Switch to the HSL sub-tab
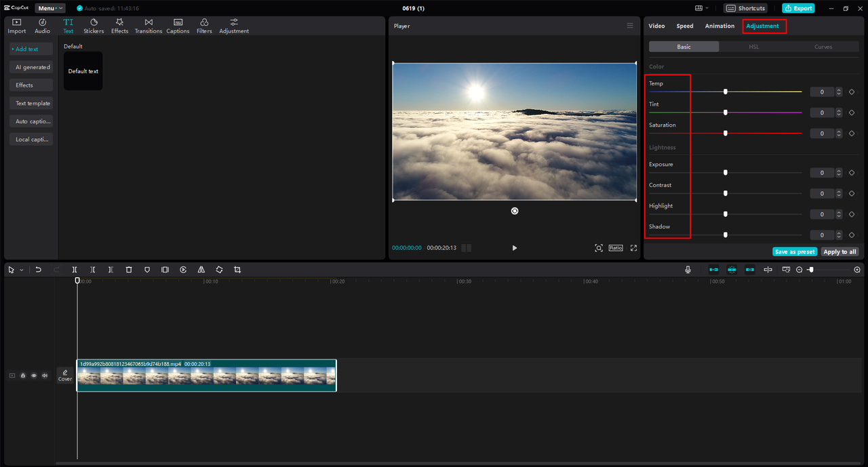This screenshot has width=868, height=467. 753,47
